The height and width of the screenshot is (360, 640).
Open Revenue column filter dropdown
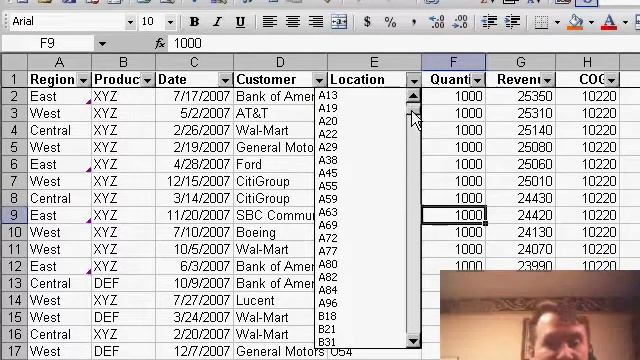pyautogui.click(x=547, y=80)
